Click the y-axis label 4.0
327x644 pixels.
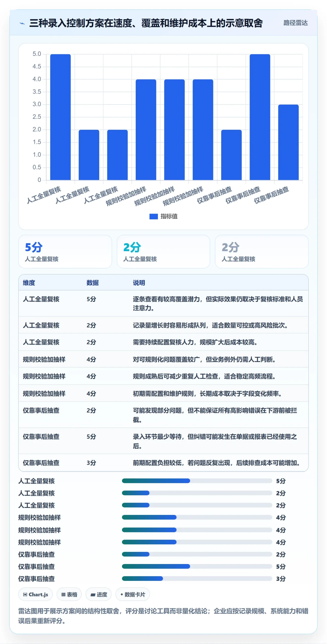tap(37, 79)
